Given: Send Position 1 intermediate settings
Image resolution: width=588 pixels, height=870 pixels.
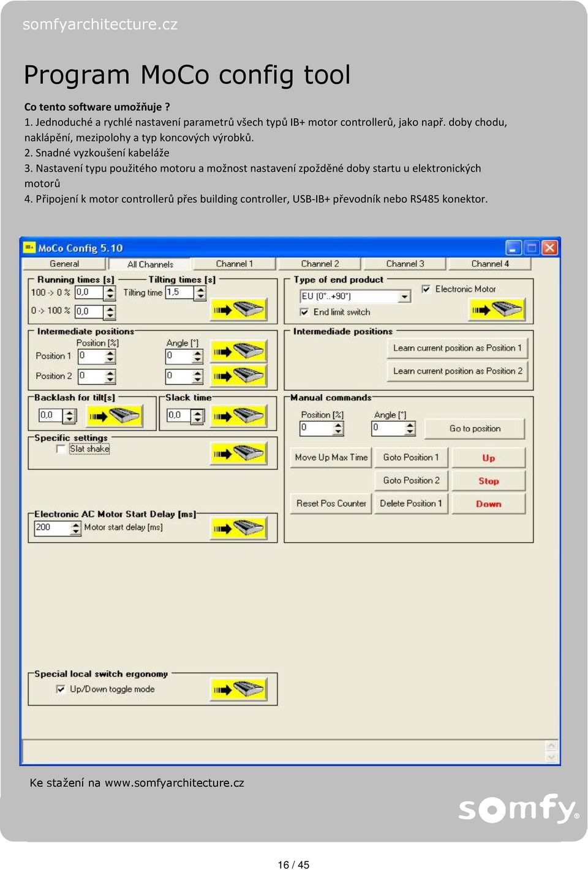Looking at the screenshot, I should click(x=239, y=351).
